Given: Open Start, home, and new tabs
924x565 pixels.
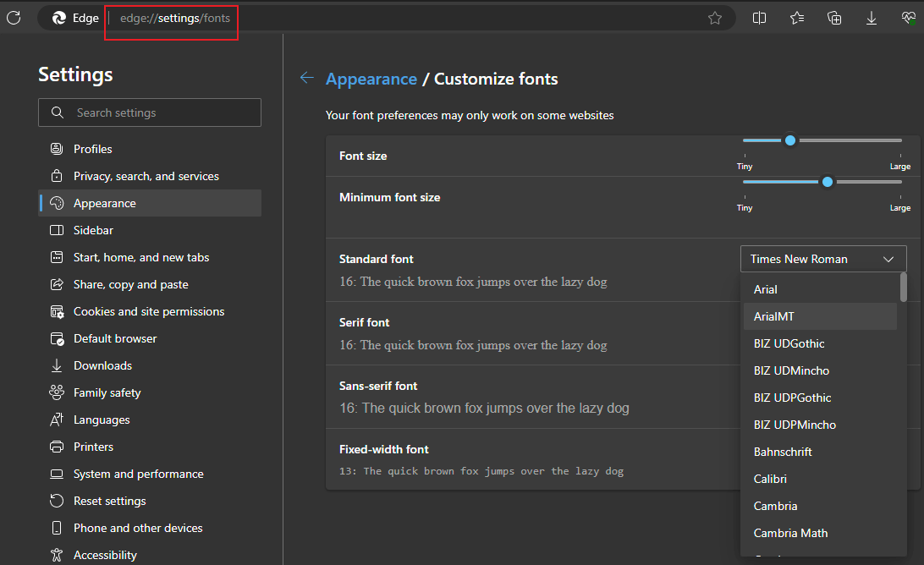Looking at the screenshot, I should tap(150, 257).
